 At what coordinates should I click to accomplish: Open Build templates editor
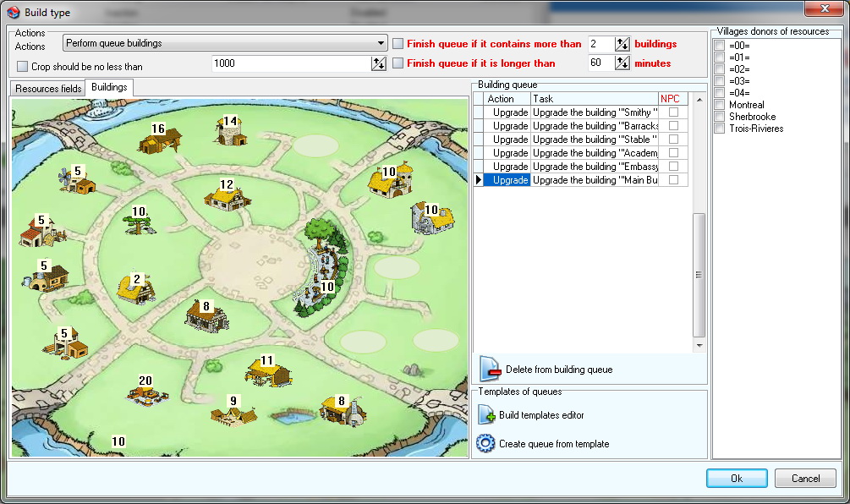coord(541,415)
